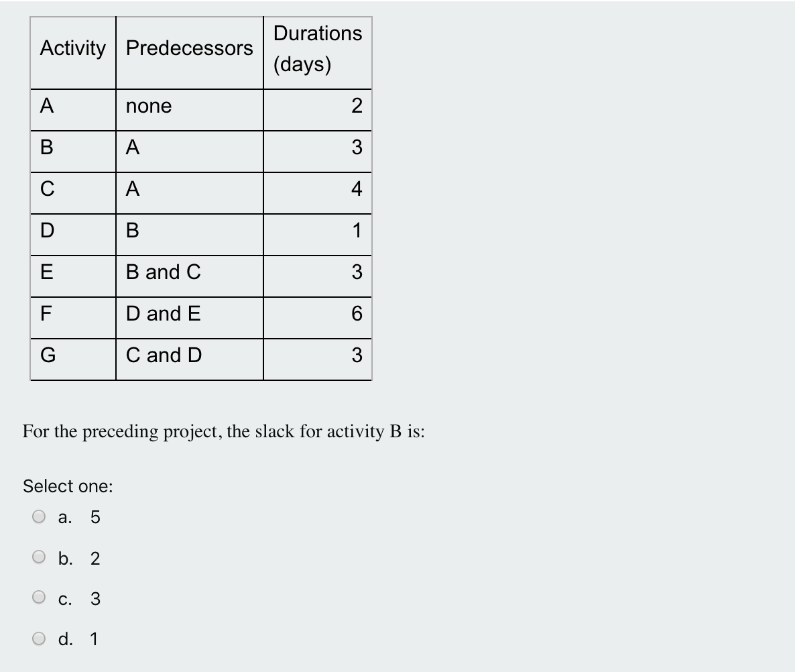Click the answer label text '2'

pyautogui.click(x=95, y=558)
